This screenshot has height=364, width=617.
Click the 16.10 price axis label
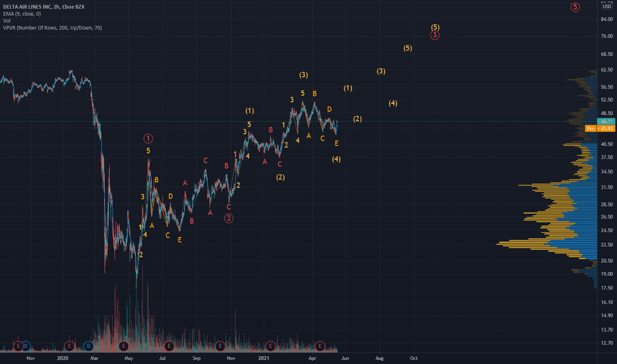[607, 302]
